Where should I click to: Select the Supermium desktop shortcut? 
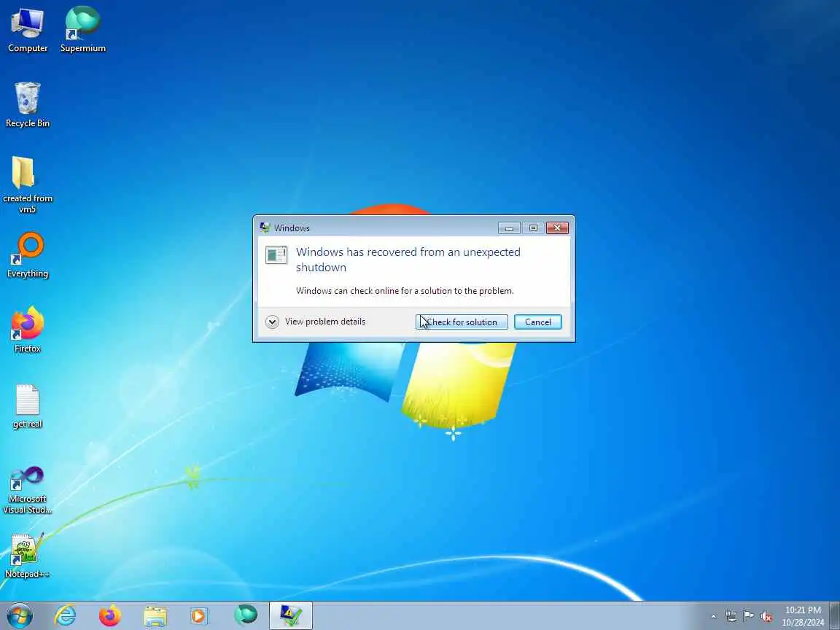(82, 30)
